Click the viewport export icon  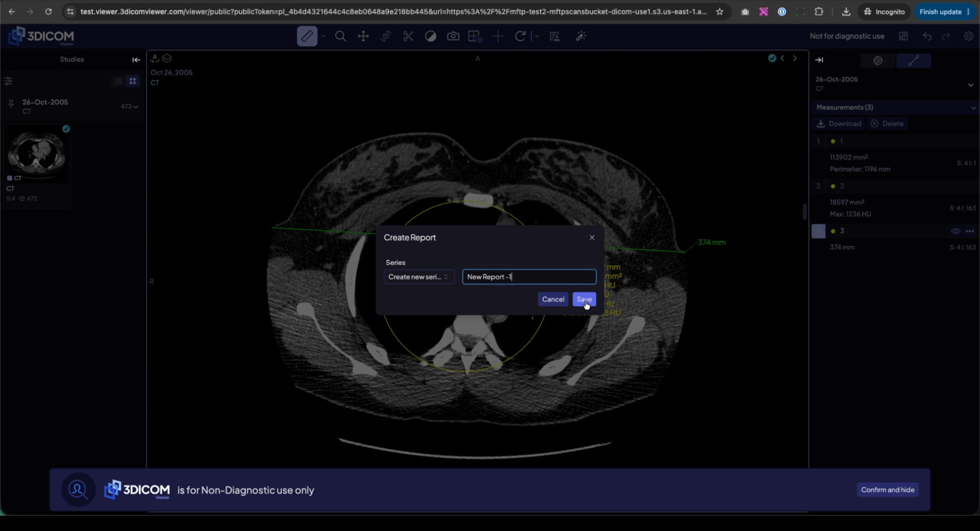pos(155,58)
